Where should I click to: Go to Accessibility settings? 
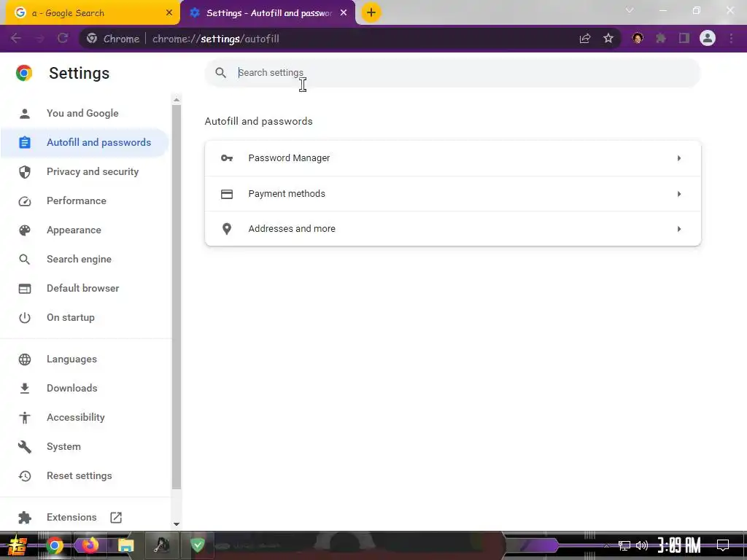tap(85, 418)
